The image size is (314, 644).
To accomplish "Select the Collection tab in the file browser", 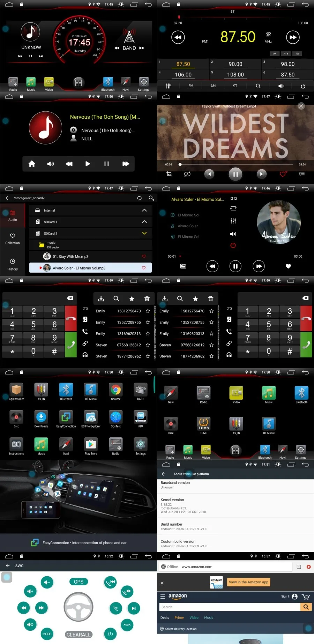I will (13, 239).
